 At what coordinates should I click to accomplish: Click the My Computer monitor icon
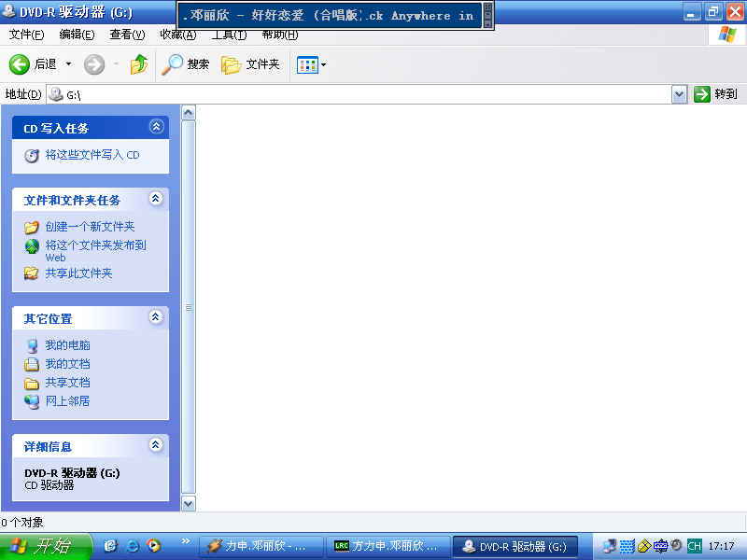click(32, 345)
